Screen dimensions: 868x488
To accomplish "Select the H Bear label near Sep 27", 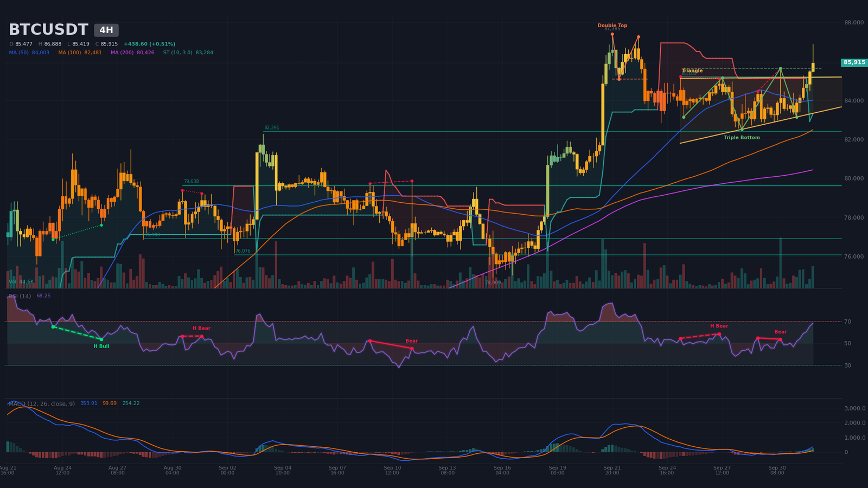I will click(719, 326).
